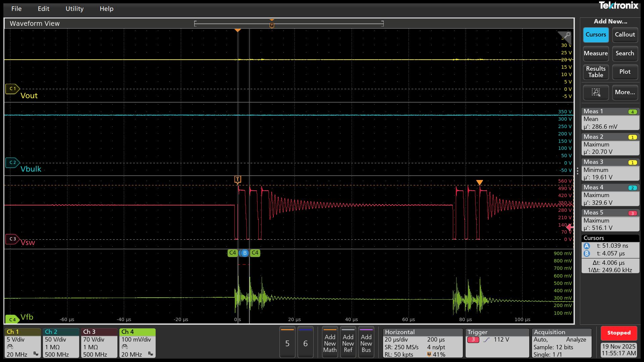Add a new Reference waveform
Image resolution: width=644 pixels, height=362 pixels.
348,342
